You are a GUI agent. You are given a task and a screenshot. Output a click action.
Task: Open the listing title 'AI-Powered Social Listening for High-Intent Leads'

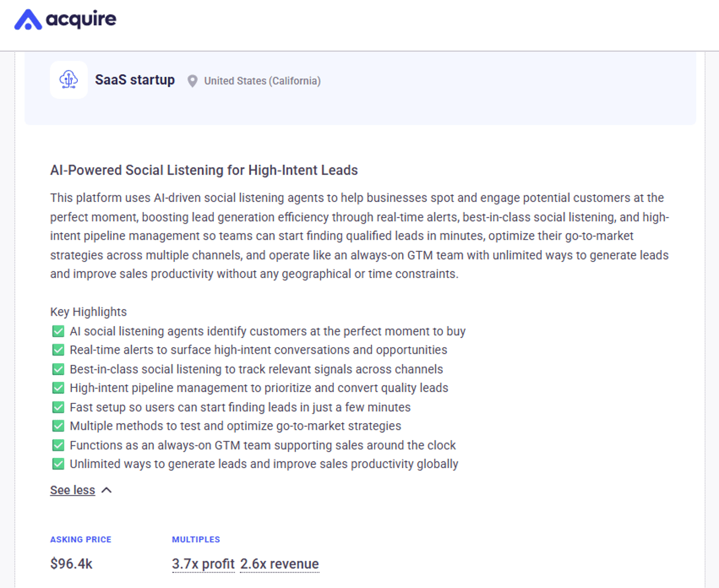pos(204,170)
